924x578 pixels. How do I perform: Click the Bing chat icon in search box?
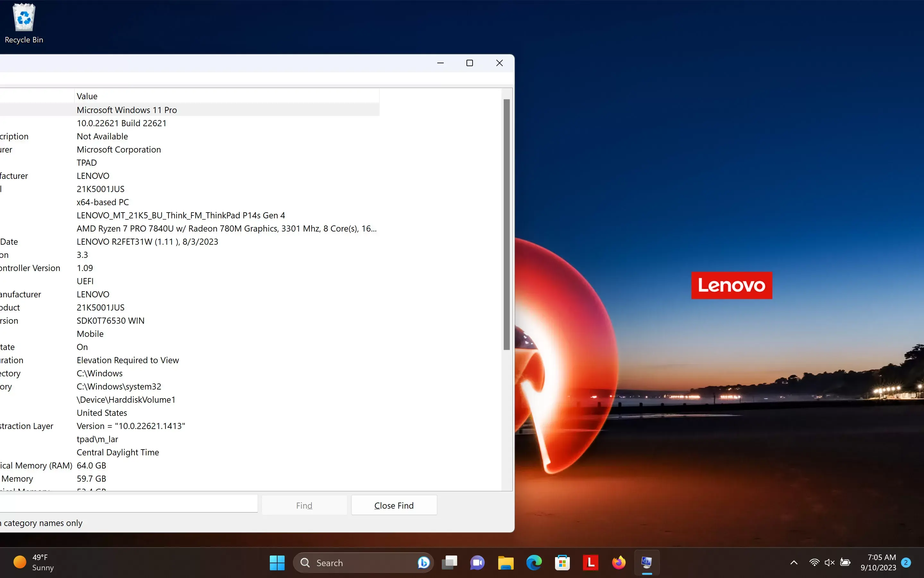click(423, 562)
